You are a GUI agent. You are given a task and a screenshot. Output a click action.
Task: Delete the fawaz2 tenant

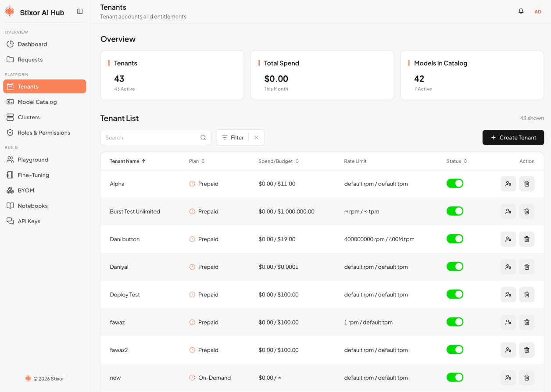[x=527, y=350]
